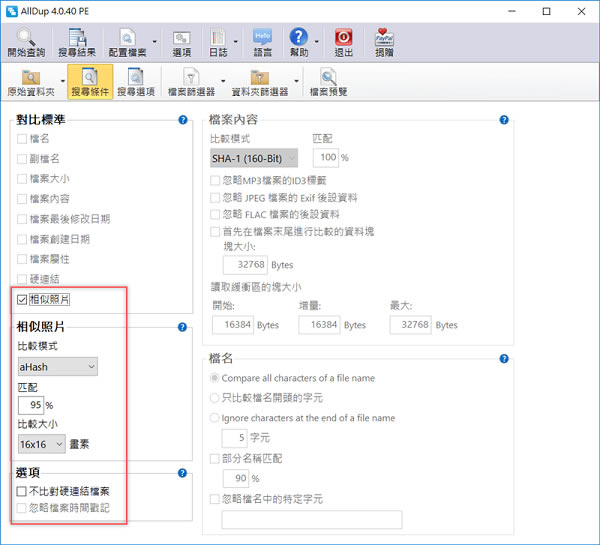Click the 幫助 help question mark icon
The width and height of the screenshot is (600, 545).
coord(298,39)
